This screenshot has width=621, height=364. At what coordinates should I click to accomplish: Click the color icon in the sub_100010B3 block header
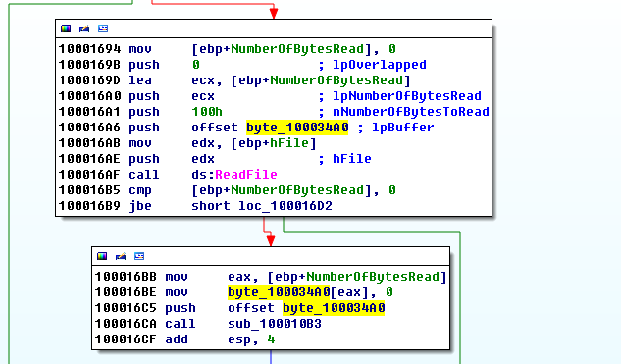(x=102, y=256)
